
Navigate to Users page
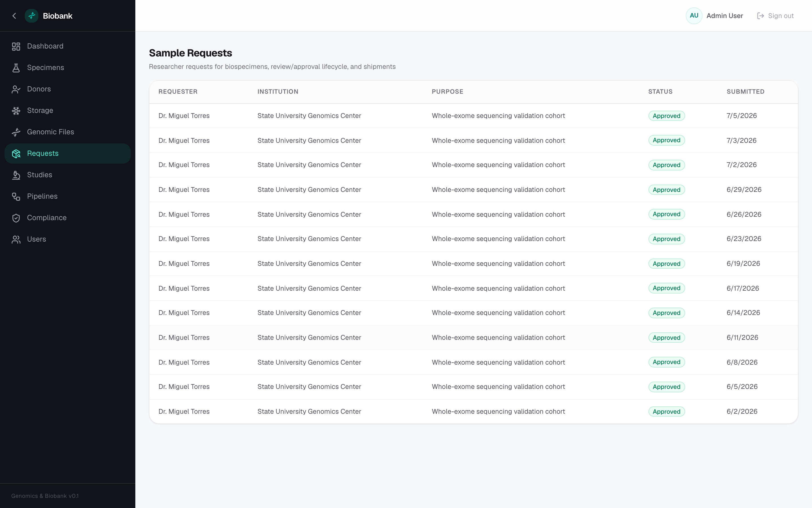[67, 239]
